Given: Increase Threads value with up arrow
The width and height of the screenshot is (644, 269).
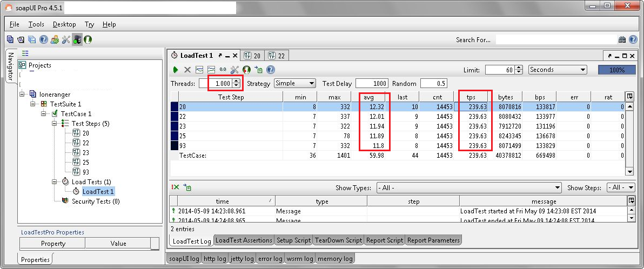Looking at the screenshot, I should 236,81.
